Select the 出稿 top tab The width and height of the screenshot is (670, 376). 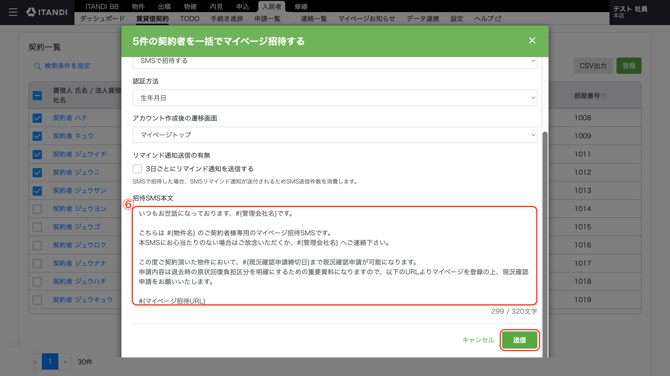[x=164, y=6]
